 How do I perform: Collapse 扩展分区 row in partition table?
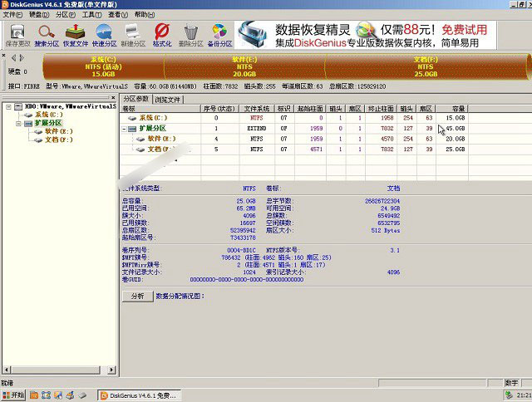tap(124, 129)
